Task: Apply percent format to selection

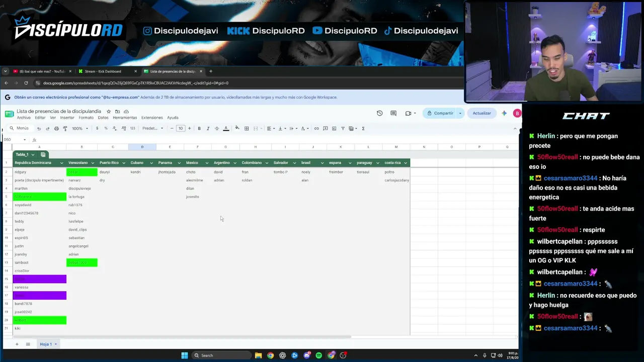Action: 106,128
